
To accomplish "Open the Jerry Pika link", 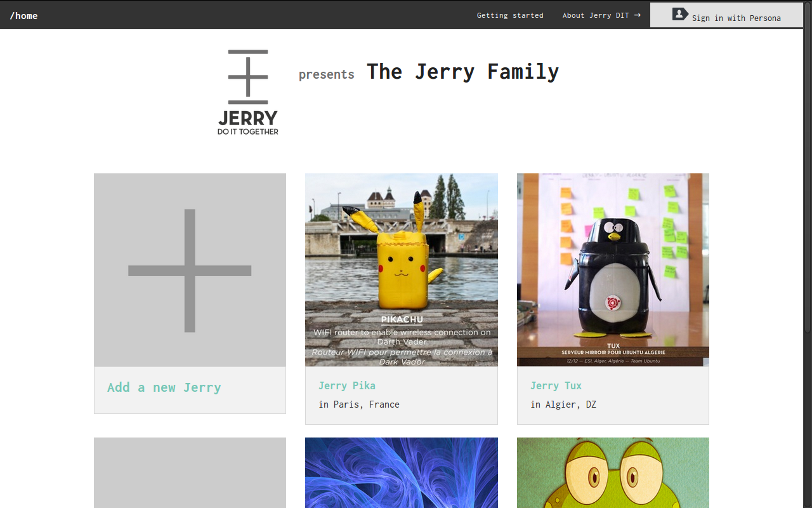I will coord(347,385).
